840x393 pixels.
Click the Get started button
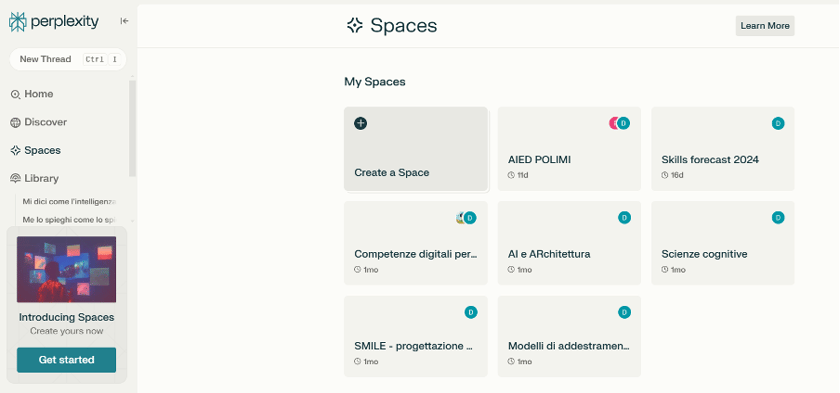(x=66, y=360)
